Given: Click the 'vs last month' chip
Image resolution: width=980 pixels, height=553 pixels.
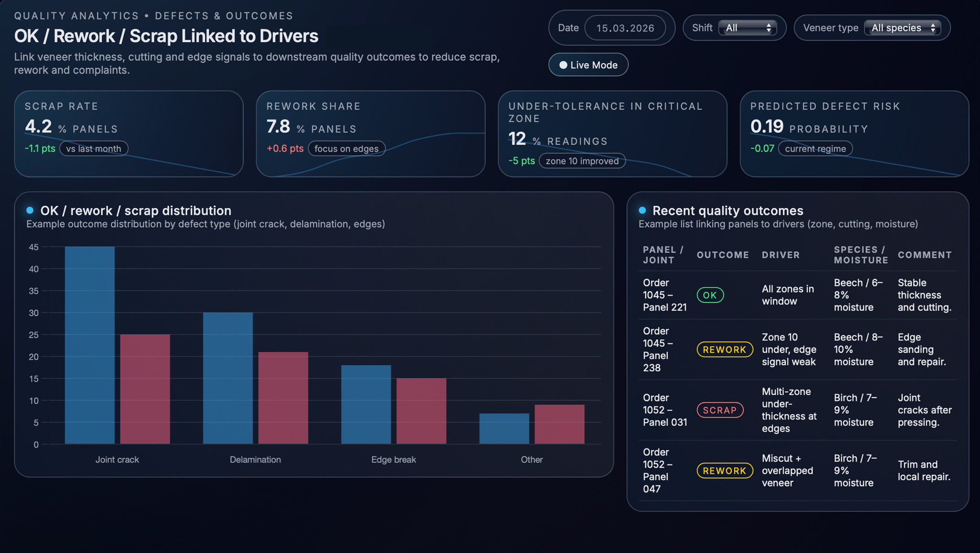Looking at the screenshot, I should [94, 149].
